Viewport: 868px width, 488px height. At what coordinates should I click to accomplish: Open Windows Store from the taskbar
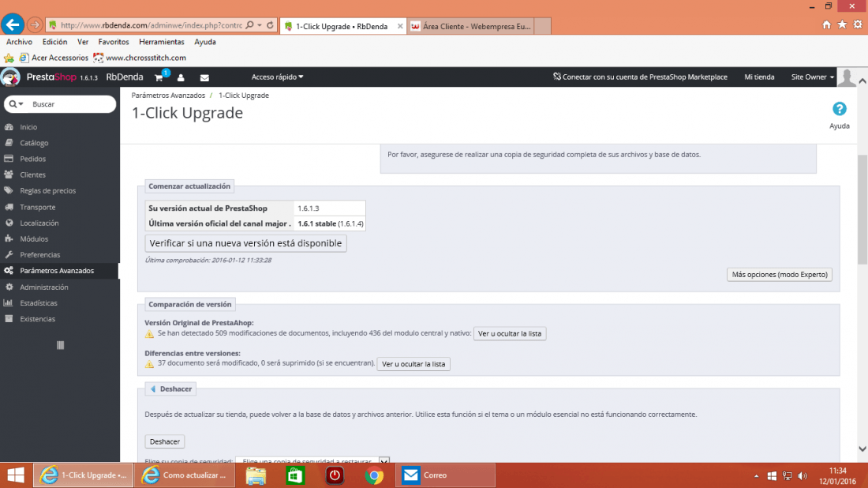point(295,475)
